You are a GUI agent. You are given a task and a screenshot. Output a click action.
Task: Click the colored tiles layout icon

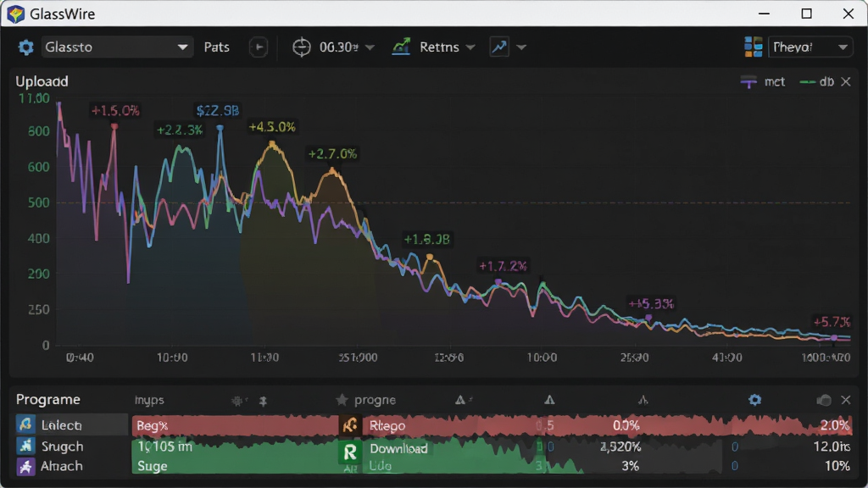pos(753,47)
